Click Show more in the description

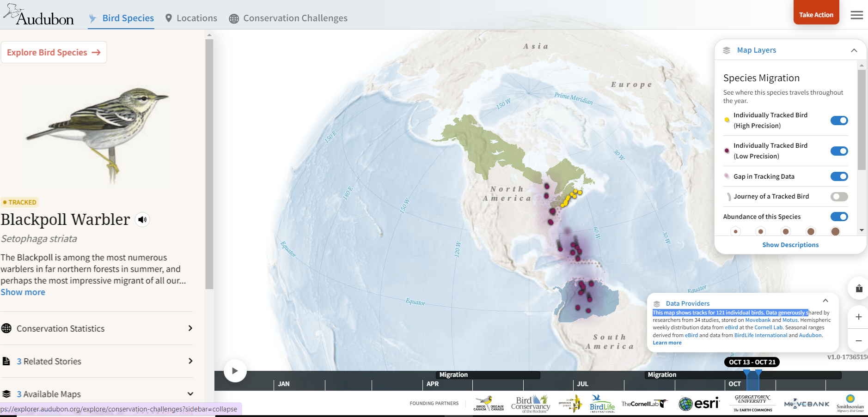[23, 292]
